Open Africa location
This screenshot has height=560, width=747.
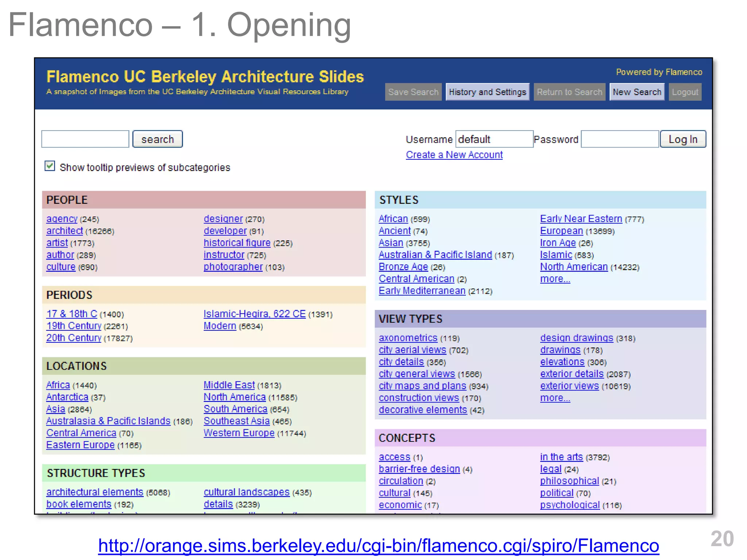58,385
